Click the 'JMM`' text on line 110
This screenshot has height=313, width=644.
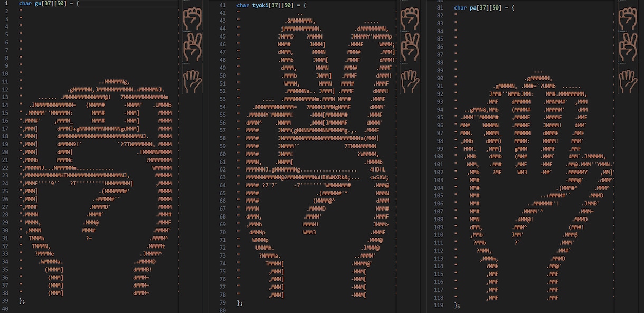517,234
